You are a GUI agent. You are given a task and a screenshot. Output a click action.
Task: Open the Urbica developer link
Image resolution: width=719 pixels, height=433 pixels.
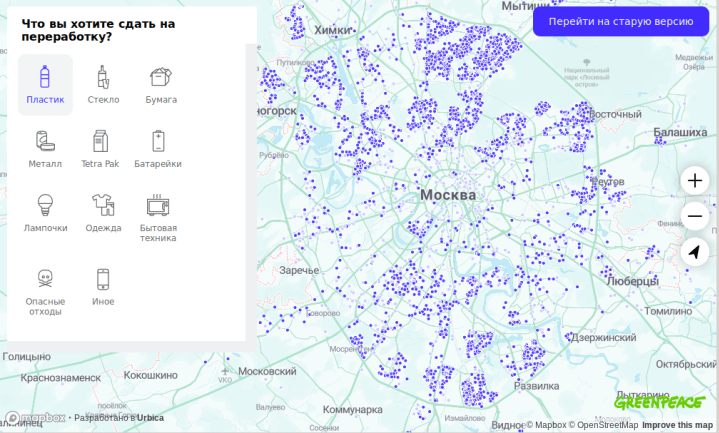pos(150,418)
